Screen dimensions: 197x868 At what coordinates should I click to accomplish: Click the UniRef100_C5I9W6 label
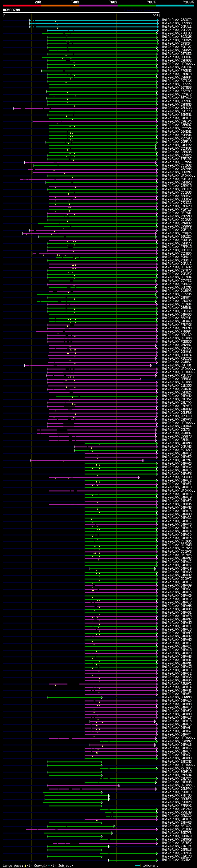[x=177, y=542]
